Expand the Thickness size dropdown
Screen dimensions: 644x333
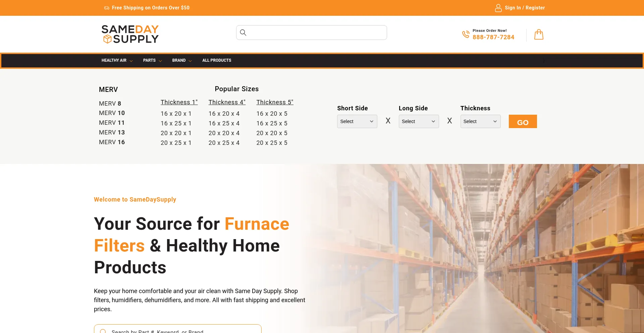(x=480, y=121)
